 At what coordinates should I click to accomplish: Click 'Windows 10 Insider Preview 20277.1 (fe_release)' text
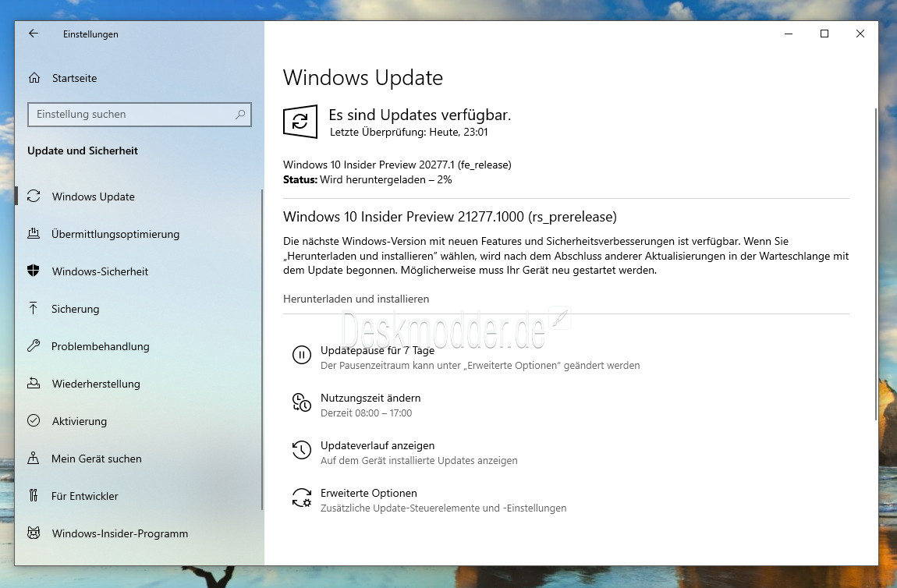tap(397, 165)
